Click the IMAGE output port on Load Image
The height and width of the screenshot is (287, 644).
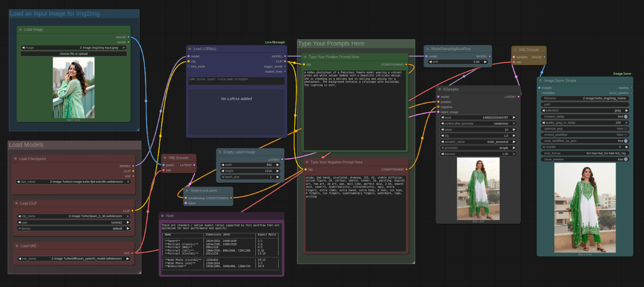click(x=129, y=37)
